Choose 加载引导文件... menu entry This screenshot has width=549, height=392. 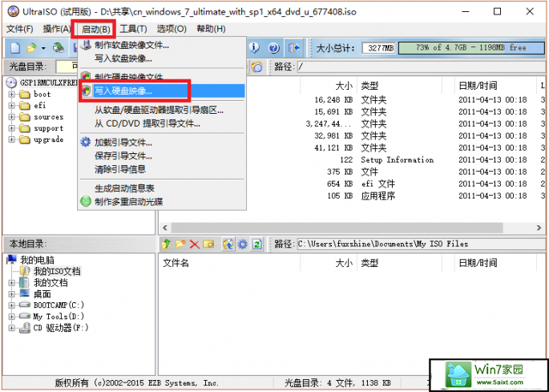point(162,143)
